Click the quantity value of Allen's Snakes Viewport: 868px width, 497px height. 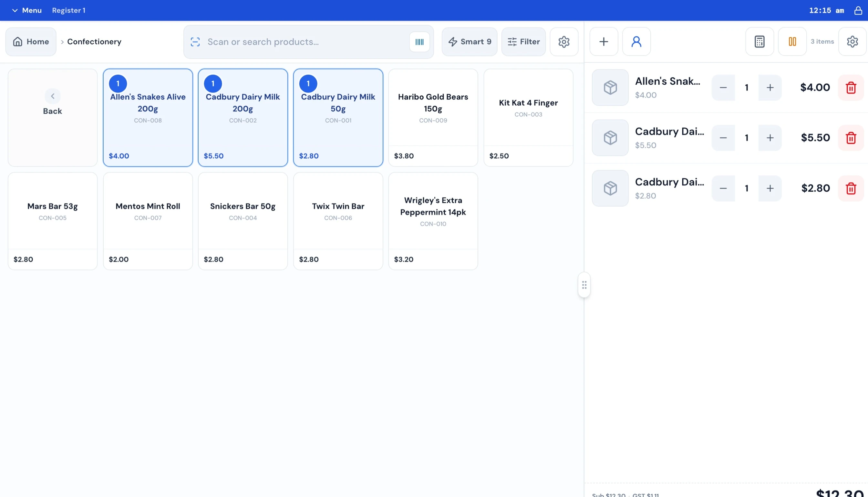tap(747, 88)
